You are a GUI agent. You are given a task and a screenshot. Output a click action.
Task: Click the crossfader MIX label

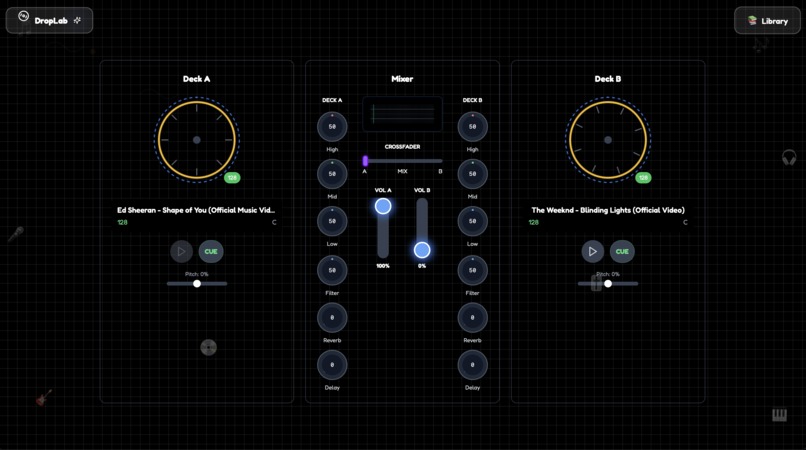coord(402,171)
